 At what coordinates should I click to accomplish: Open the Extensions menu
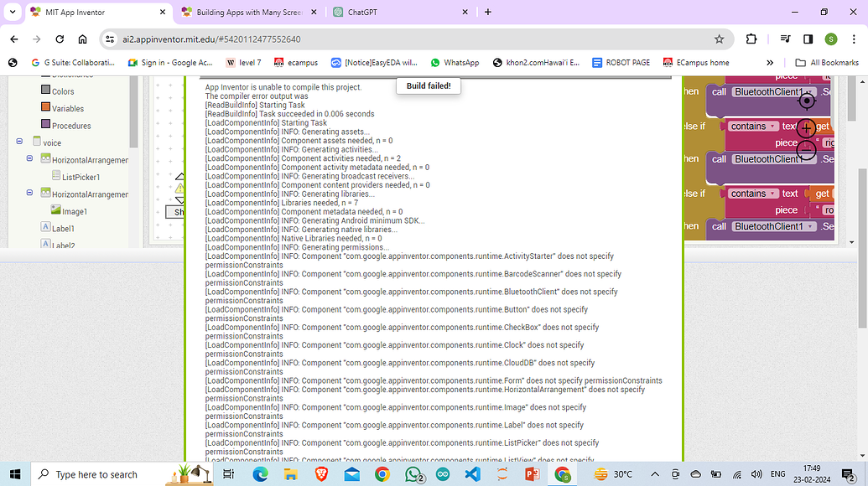click(x=751, y=39)
